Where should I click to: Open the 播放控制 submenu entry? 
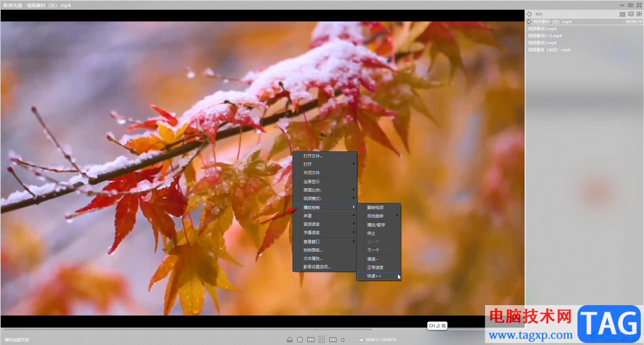pyautogui.click(x=325, y=208)
